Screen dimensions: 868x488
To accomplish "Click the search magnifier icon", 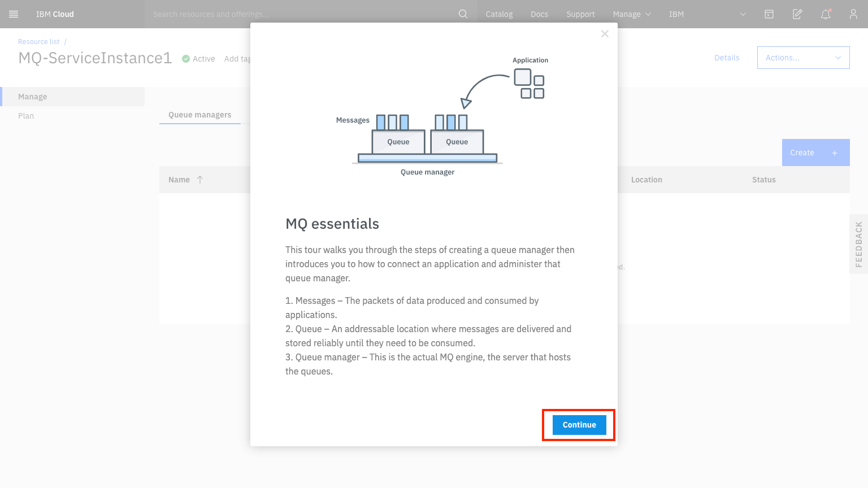I will pos(463,14).
